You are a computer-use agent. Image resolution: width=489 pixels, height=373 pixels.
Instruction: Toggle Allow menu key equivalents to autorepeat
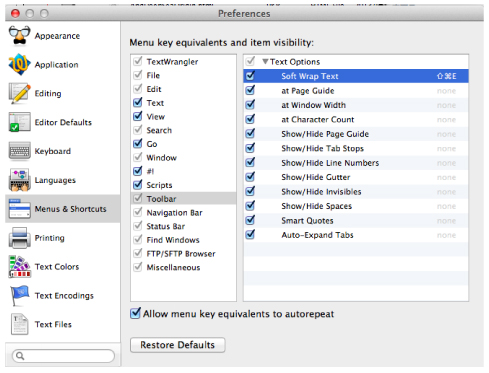tap(135, 313)
